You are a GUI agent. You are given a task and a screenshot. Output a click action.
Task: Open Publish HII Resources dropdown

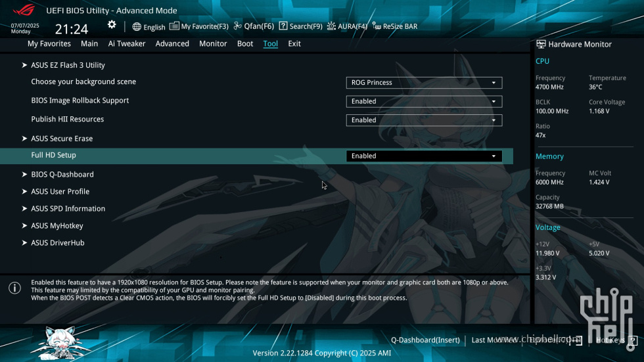pyautogui.click(x=424, y=120)
